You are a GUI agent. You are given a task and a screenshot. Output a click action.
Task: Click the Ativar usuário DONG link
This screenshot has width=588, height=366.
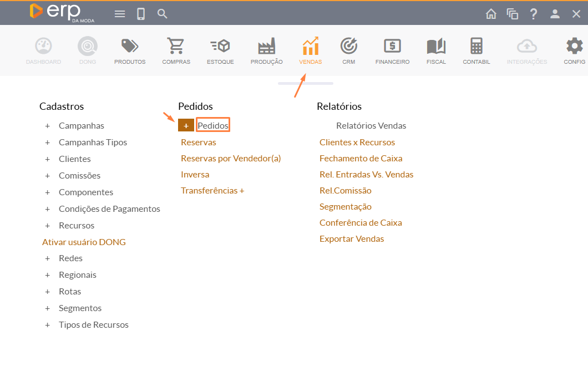pos(84,242)
